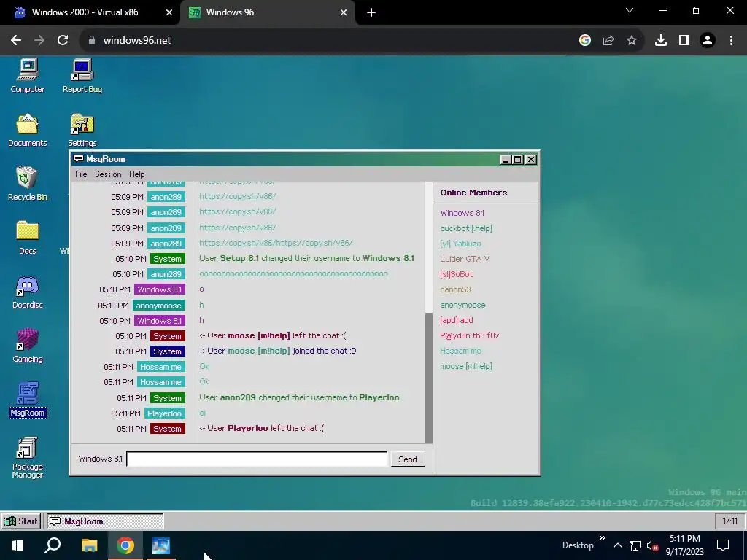Close the MsgRoom window
Viewport: 747px width, 560px height.
pos(531,160)
